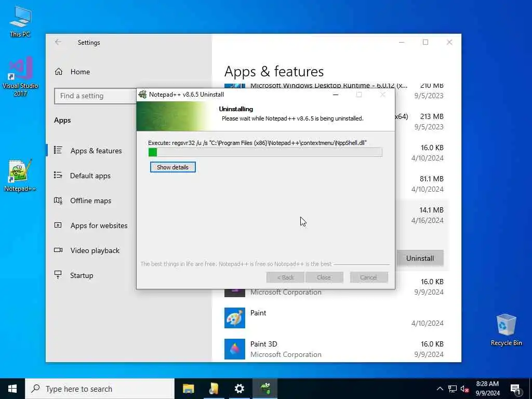Show hidden system tray icons

click(440, 389)
